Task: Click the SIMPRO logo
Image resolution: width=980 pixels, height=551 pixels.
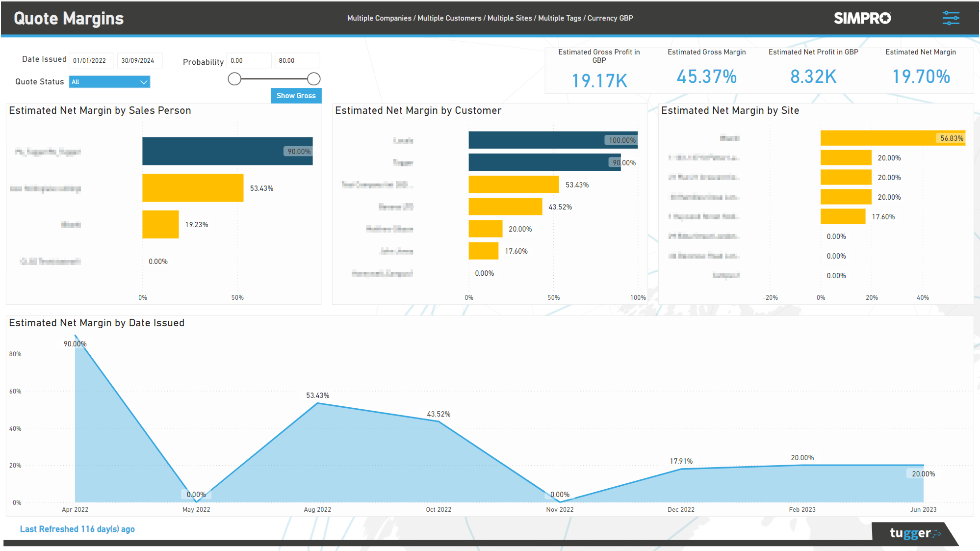Action: 862,18
